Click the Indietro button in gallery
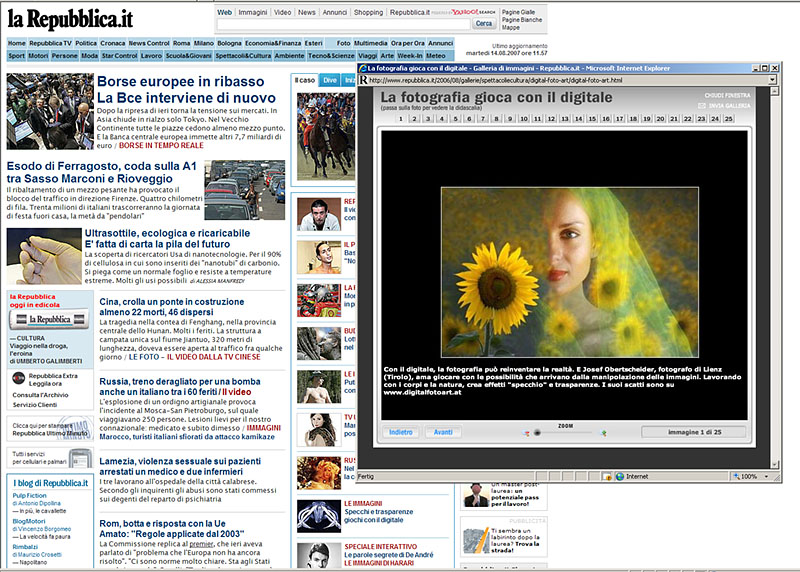This screenshot has width=800, height=572. pyautogui.click(x=401, y=432)
